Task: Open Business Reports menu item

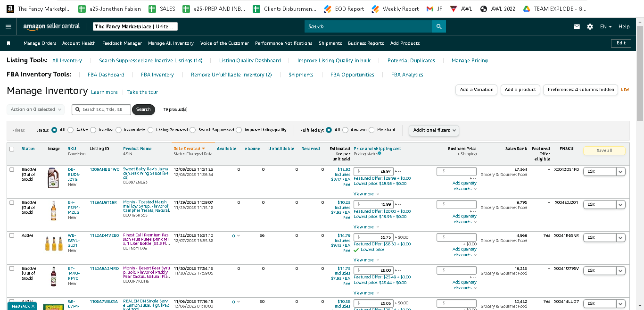Action: point(366,43)
